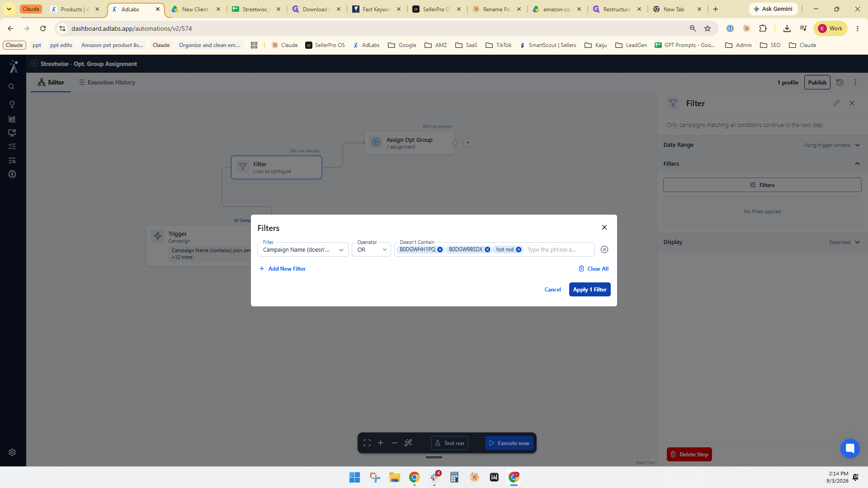Expand the Date Range section
868x488 pixels.
762,145
